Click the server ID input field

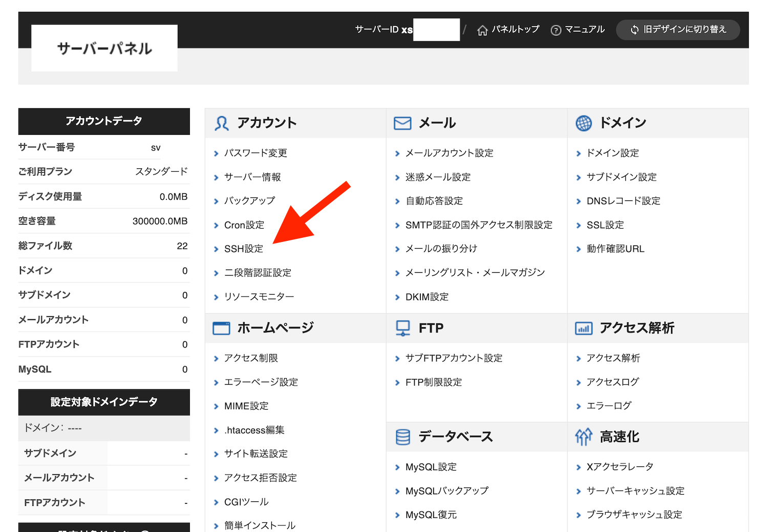point(437,30)
